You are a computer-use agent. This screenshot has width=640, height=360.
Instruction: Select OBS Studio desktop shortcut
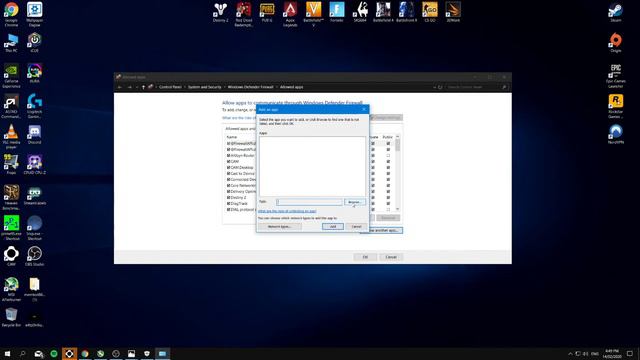pyautogui.click(x=35, y=256)
